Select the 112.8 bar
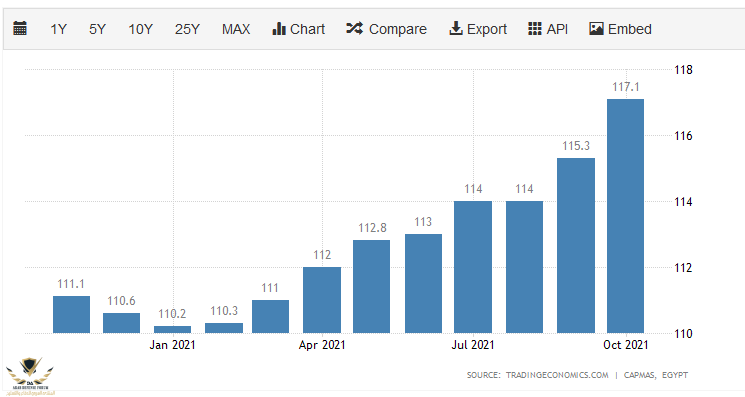The image size is (745, 397). click(x=372, y=286)
